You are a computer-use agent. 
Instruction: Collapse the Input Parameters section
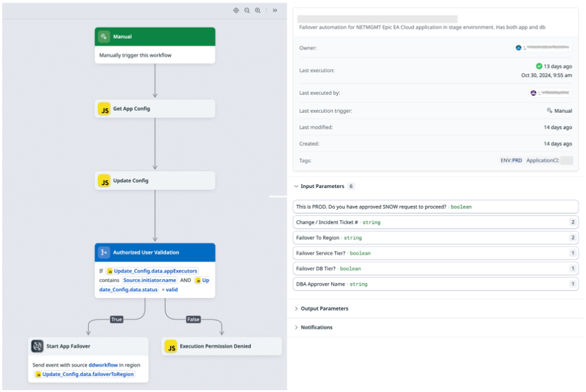296,186
